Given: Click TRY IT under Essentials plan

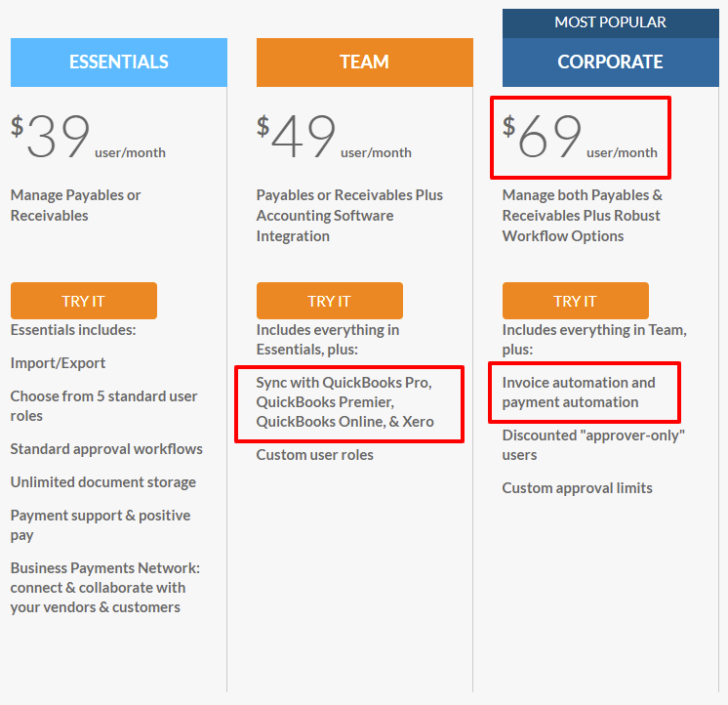Looking at the screenshot, I should [x=84, y=301].
